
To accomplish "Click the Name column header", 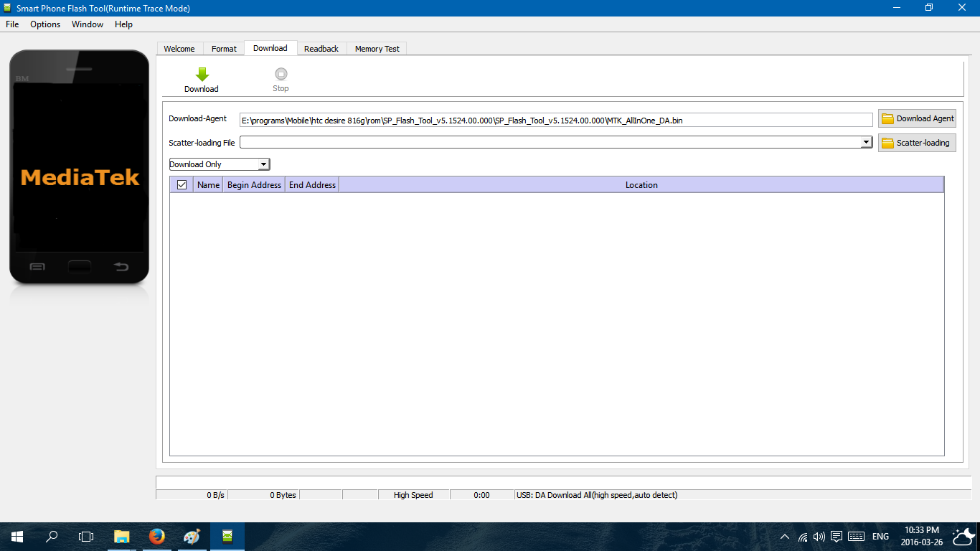I will (208, 185).
